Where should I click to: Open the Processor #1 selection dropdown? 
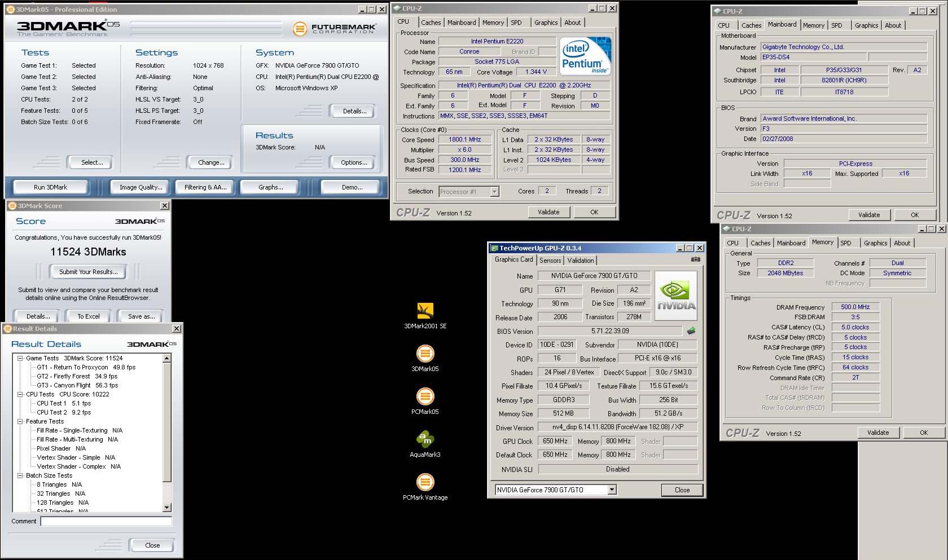(494, 192)
